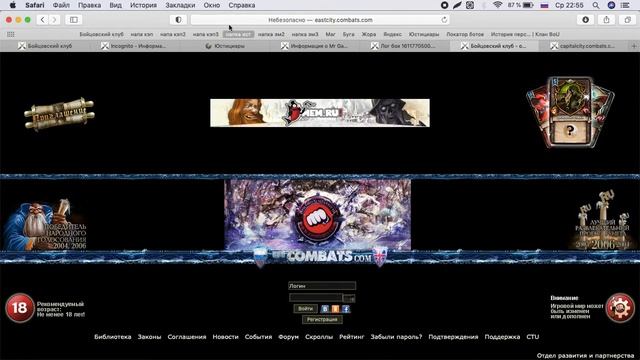
Task: Open Safari downloads button
Action: click(585, 20)
